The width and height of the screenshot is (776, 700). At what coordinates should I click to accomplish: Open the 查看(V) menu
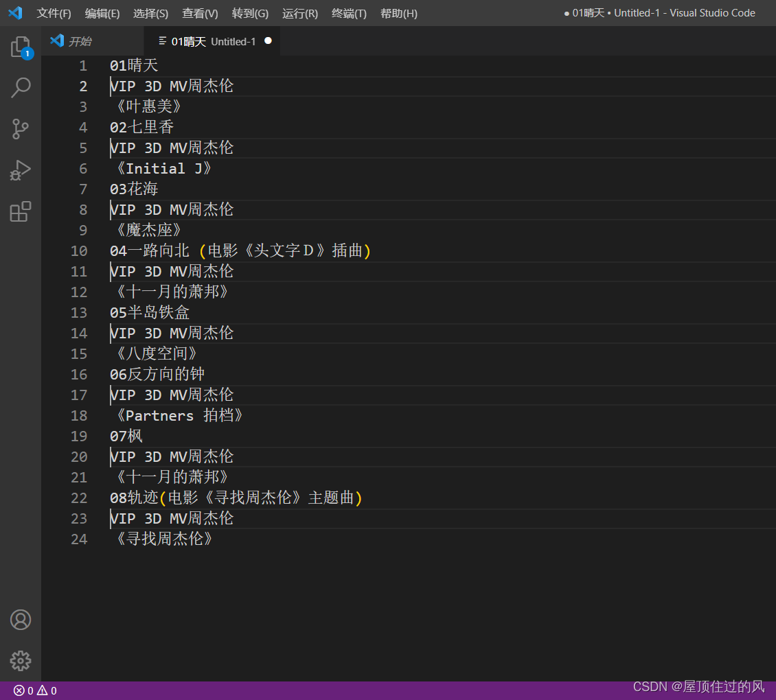click(x=199, y=13)
